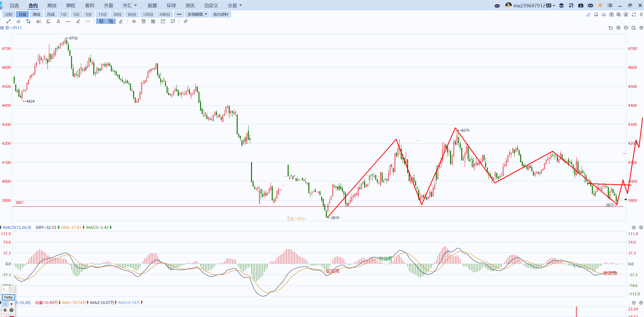Switch to the 周线 weekly period
The height and width of the screenshot is (317, 644).
[x=36, y=14]
